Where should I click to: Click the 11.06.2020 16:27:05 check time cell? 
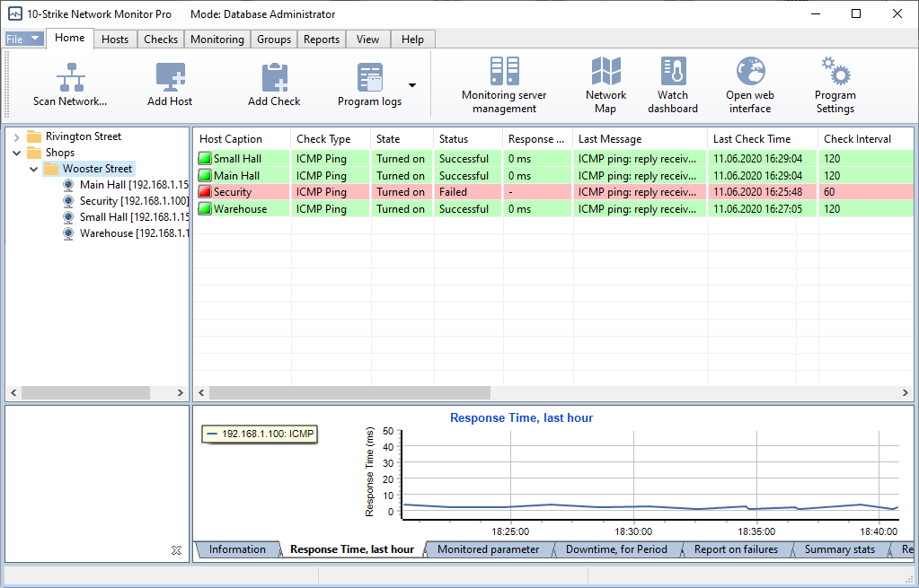763,209
